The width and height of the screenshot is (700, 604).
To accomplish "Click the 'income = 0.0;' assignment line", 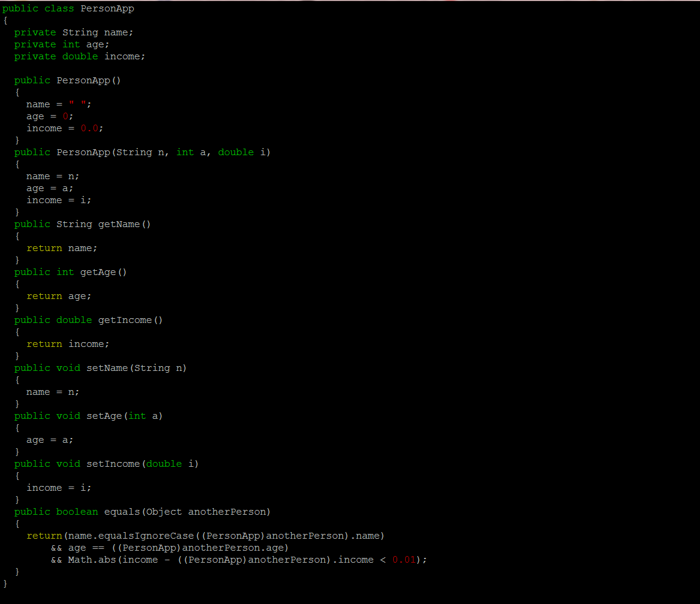I will (65, 129).
